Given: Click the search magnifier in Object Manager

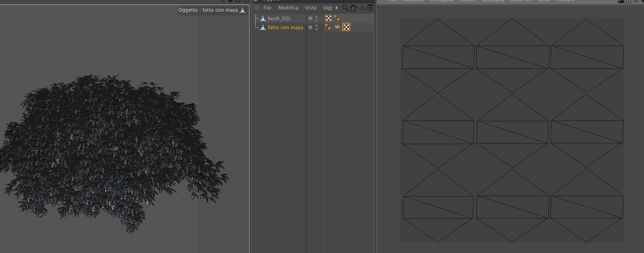Looking at the screenshot, I should coord(345,8).
